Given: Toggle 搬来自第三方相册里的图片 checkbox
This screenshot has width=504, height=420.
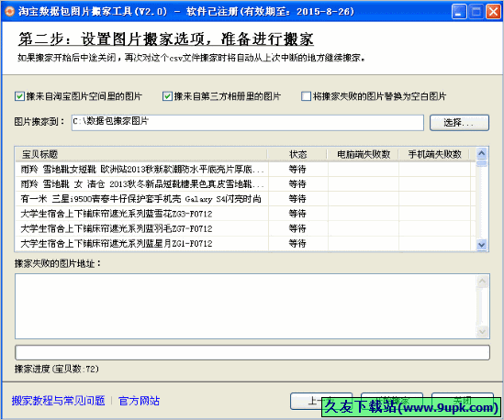Looking at the screenshot, I should pos(167,96).
